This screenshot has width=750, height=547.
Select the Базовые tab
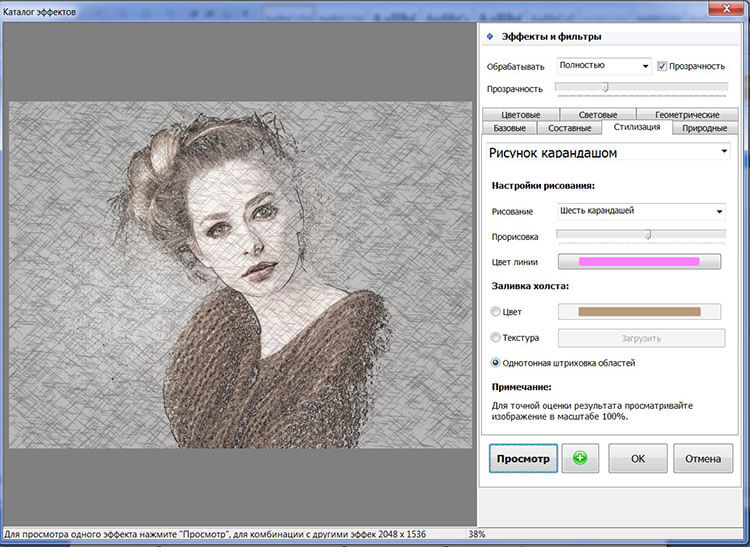coord(509,128)
